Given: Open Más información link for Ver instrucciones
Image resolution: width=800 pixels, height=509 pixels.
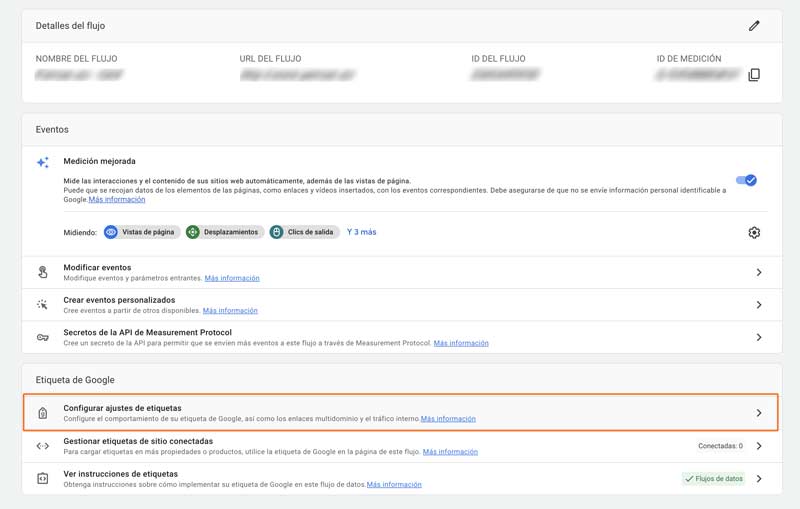Looking at the screenshot, I should (394, 485).
